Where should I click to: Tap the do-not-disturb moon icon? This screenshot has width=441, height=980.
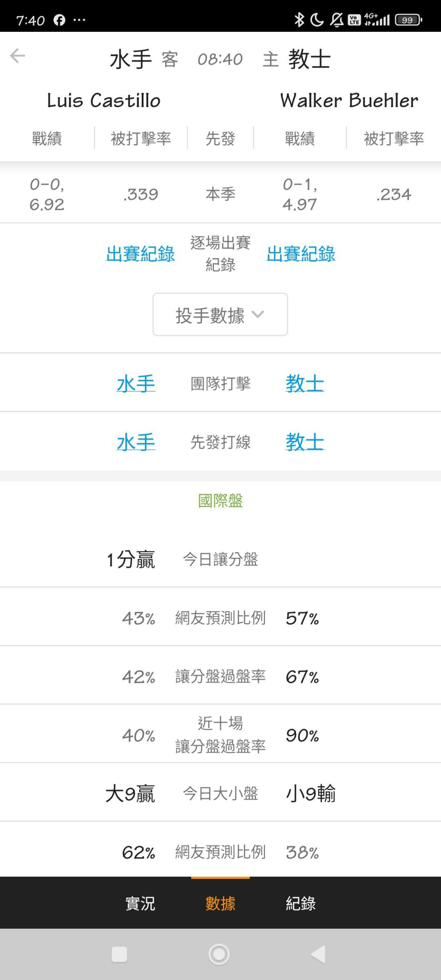click(317, 20)
